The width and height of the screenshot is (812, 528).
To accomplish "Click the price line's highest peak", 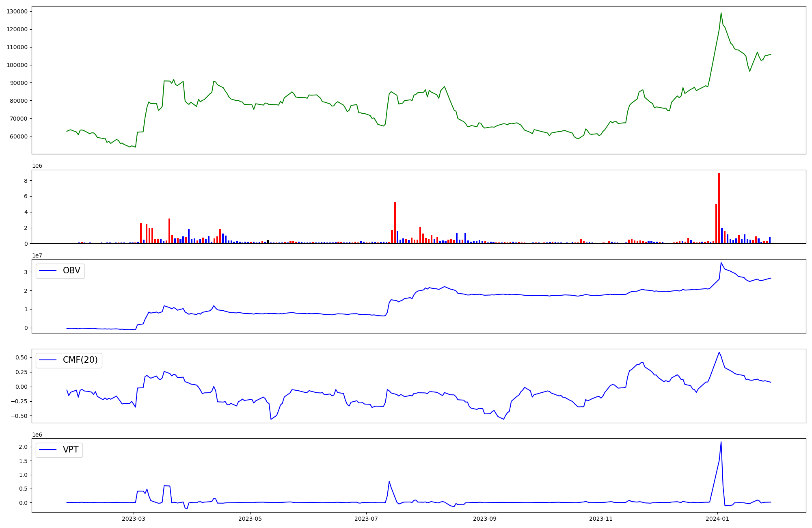I will (x=721, y=13).
